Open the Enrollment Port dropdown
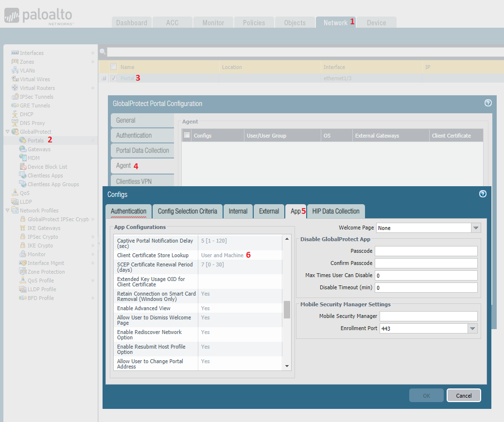504x422 pixels. tap(472, 328)
